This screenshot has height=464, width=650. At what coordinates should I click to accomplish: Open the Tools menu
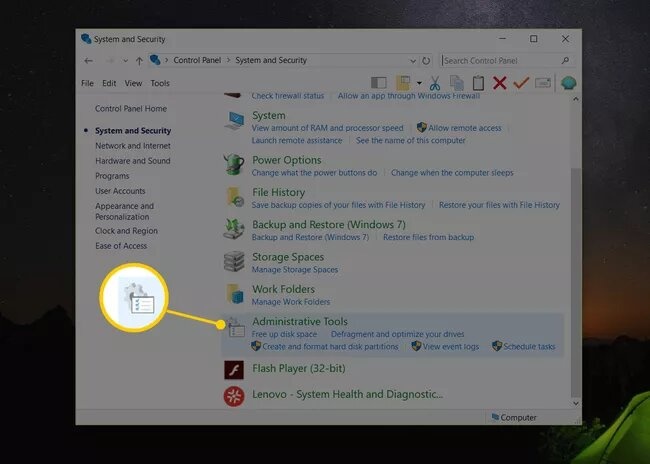click(x=160, y=83)
